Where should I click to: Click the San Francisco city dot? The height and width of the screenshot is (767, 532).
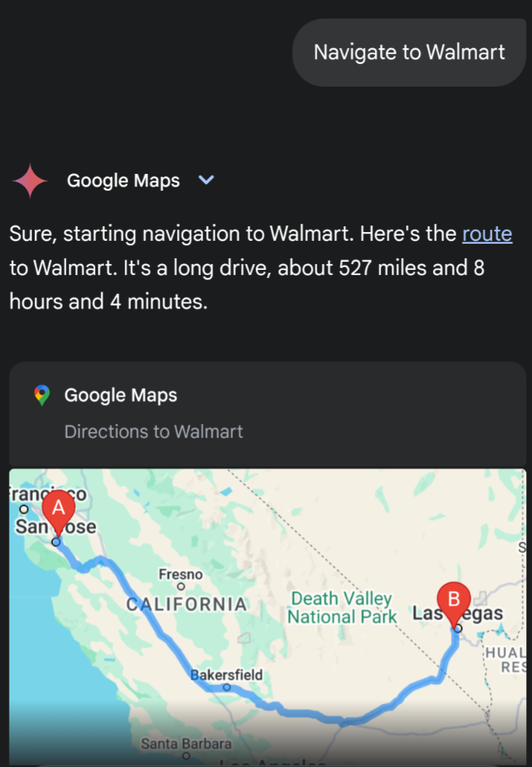pos(23,509)
